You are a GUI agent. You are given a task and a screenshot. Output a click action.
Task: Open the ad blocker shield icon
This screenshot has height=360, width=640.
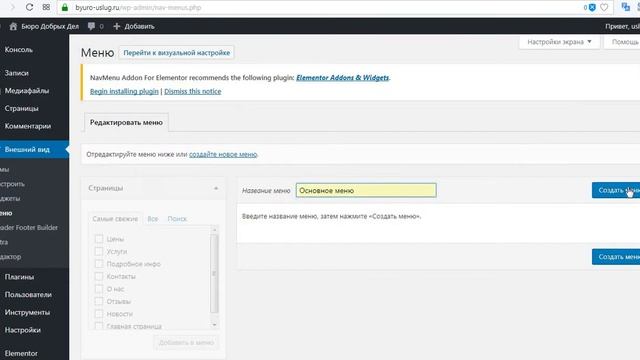click(x=592, y=7)
